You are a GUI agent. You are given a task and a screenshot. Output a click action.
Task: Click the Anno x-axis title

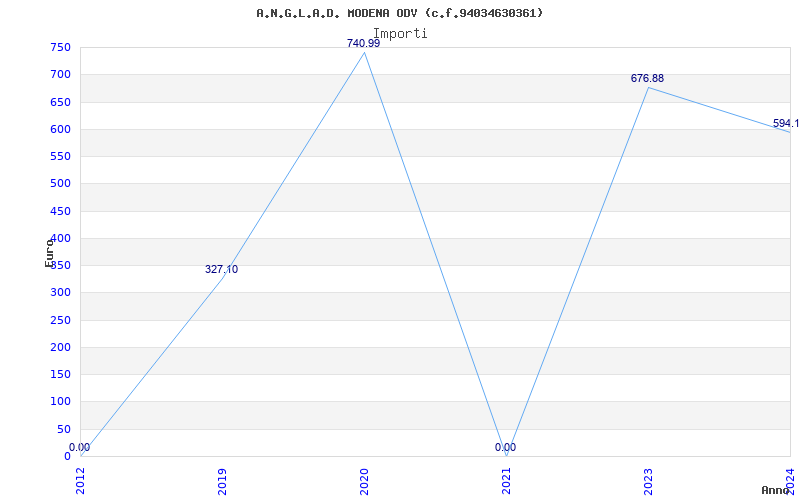coord(774,490)
